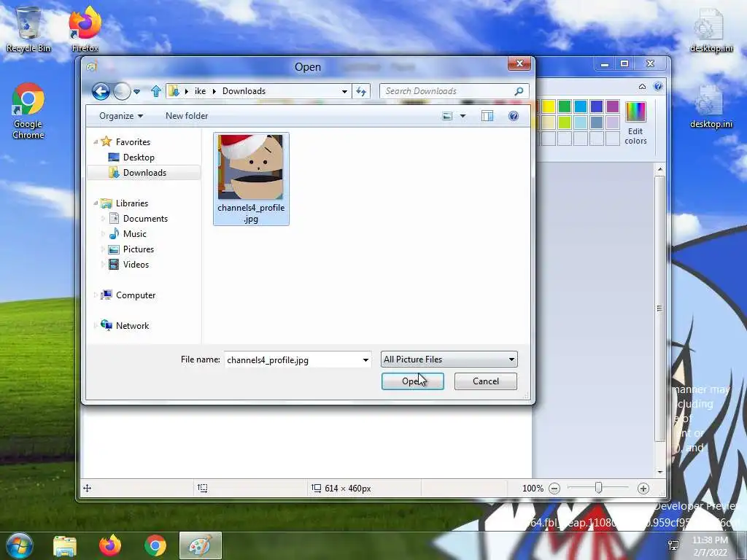The image size is (747, 560).
Task: Pick the green color in Paint palette
Action: (565, 106)
